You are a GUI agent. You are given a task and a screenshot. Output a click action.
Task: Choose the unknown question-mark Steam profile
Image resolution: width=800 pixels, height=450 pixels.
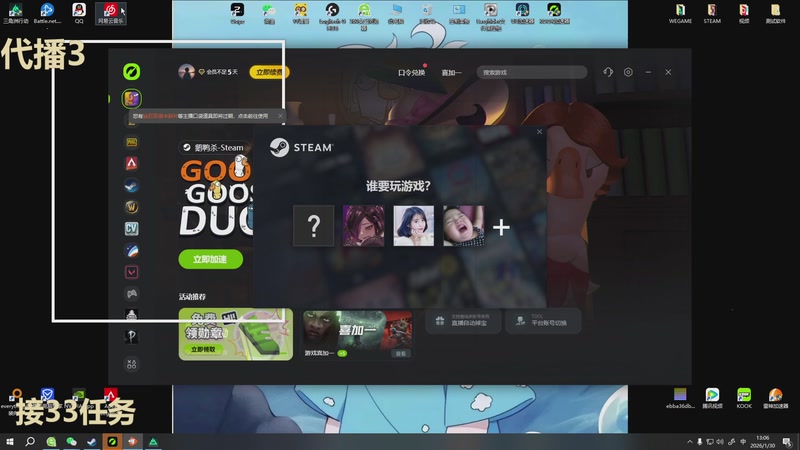click(x=314, y=226)
